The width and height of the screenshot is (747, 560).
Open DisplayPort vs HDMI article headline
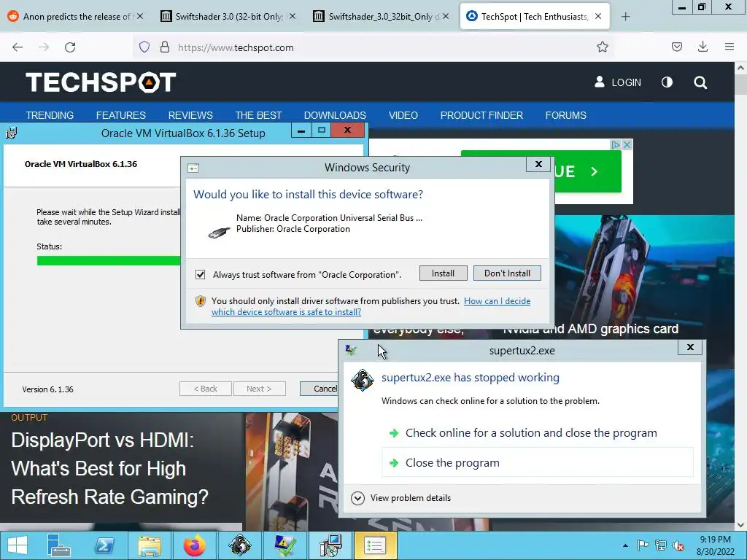(109, 469)
